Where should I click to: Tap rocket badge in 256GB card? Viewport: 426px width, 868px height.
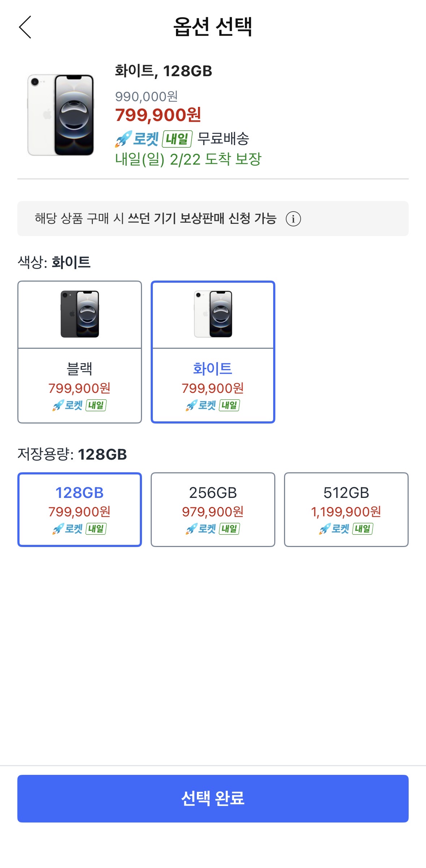(213, 529)
